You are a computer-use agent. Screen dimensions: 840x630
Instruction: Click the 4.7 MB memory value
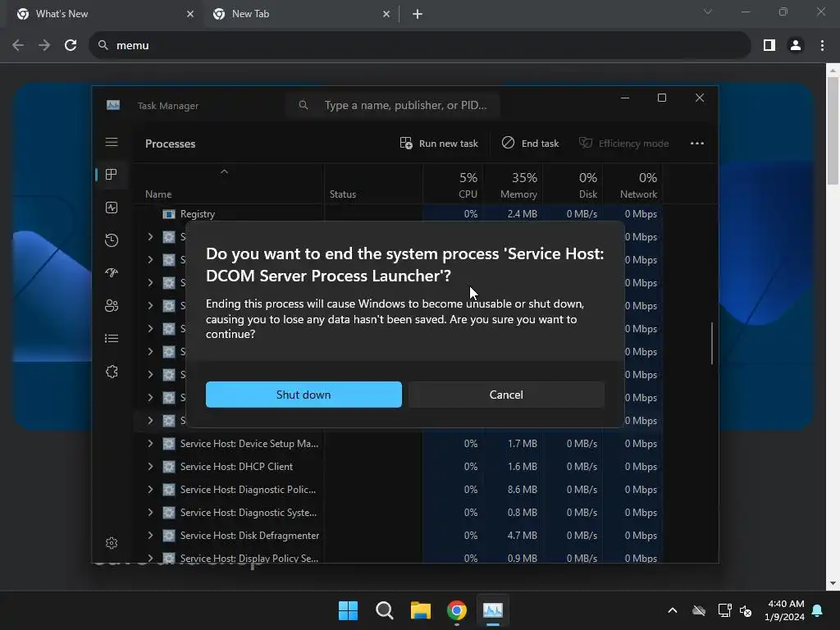coord(523,535)
